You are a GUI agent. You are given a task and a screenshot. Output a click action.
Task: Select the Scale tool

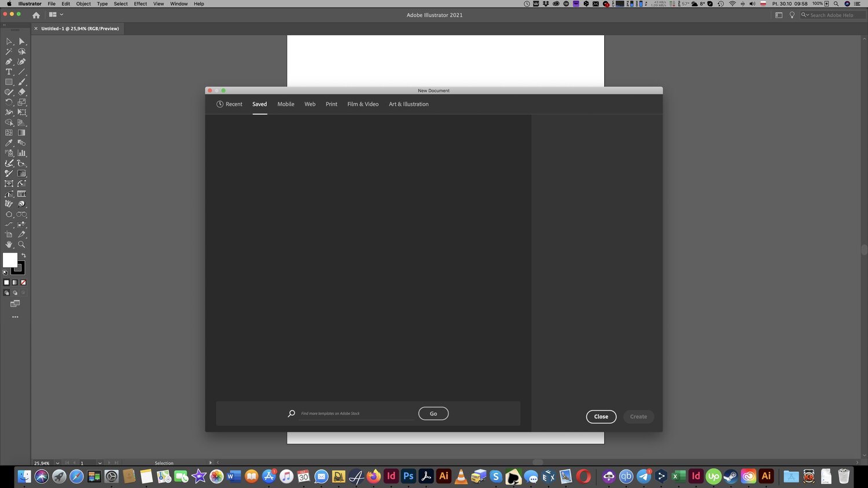(22, 102)
